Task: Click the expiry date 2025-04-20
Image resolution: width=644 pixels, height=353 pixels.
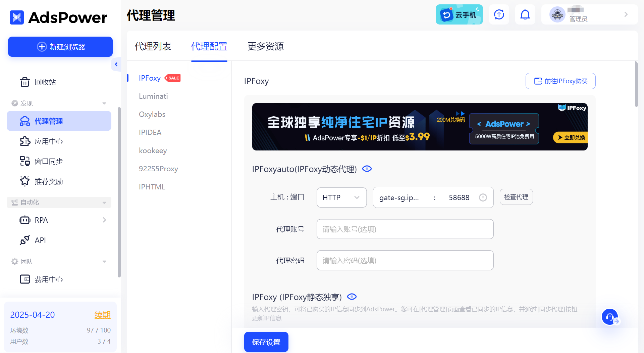Action: pos(33,315)
